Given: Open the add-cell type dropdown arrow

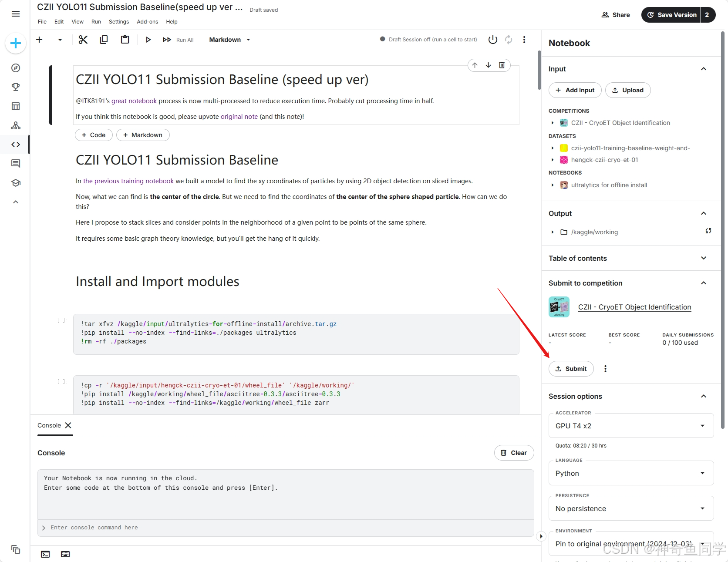Looking at the screenshot, I should 60,40.
